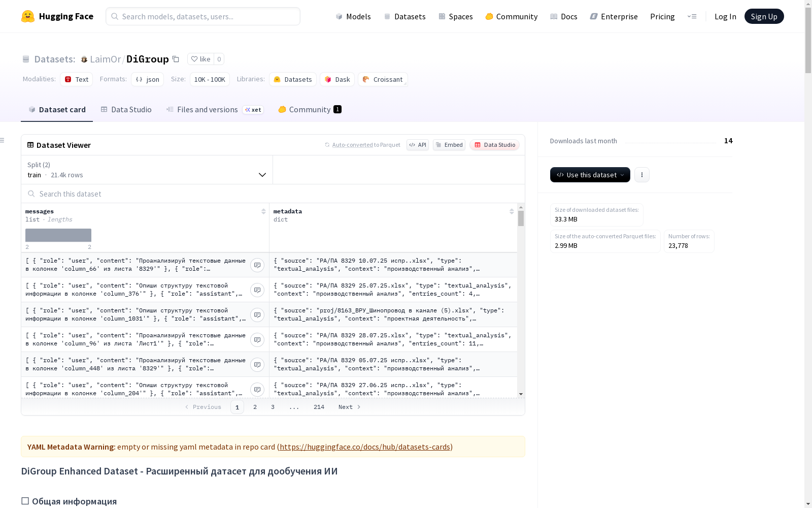
Task: Choose the Datasets library tag
Action: tap(293, 79)
